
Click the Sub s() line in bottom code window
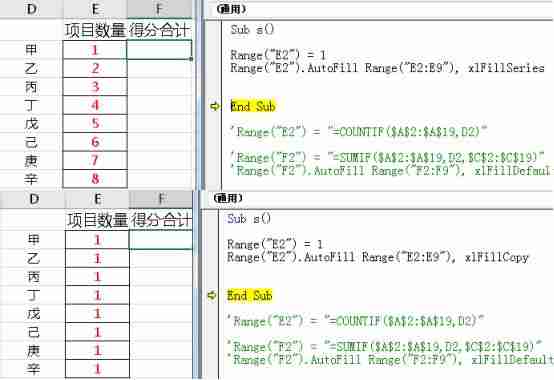pos(249,219)
